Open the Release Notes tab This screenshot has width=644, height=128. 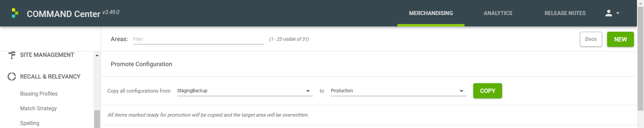[565, 13]
